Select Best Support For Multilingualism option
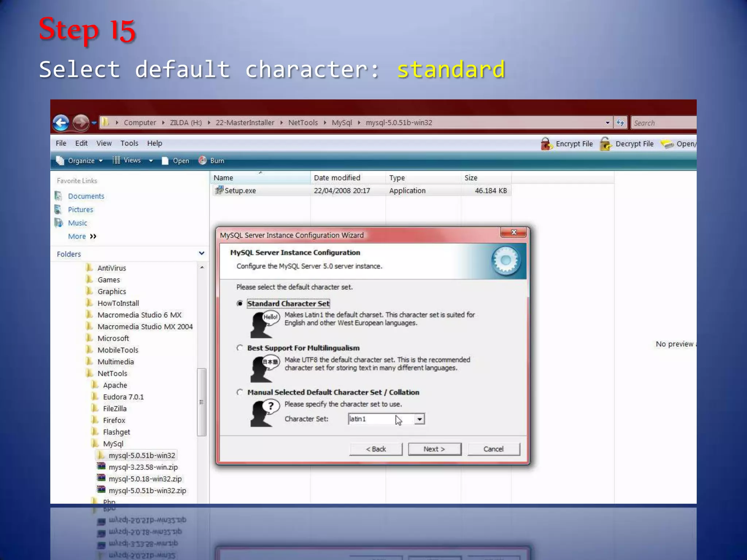The image size is (747, 560). [240, 348]
